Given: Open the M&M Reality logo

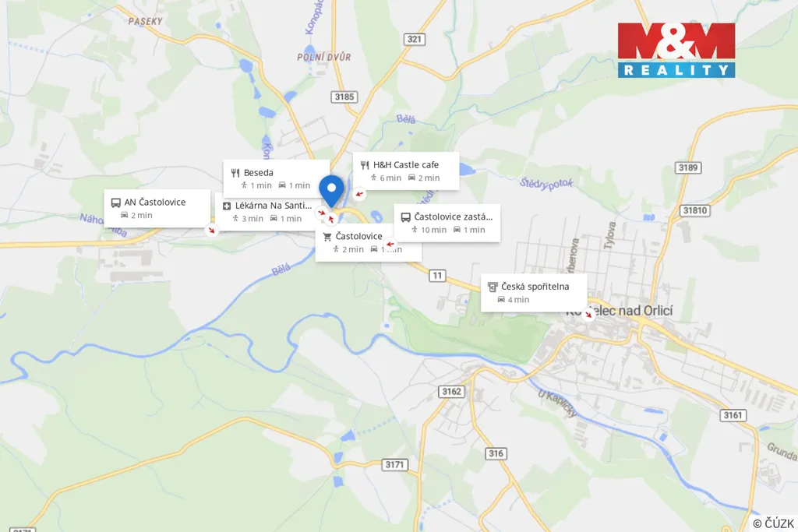Looking at the screenshot, I should [676, 51].
